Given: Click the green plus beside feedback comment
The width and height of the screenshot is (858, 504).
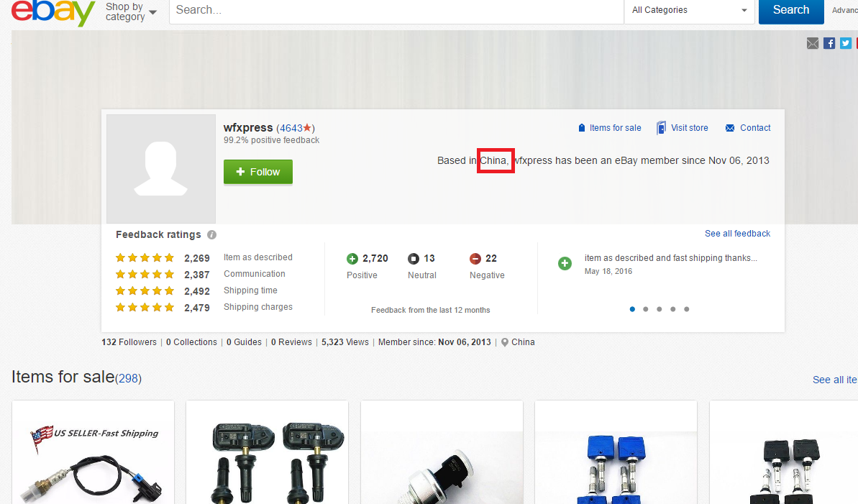Looking at the screenshot, I should [x=565, y=263].
